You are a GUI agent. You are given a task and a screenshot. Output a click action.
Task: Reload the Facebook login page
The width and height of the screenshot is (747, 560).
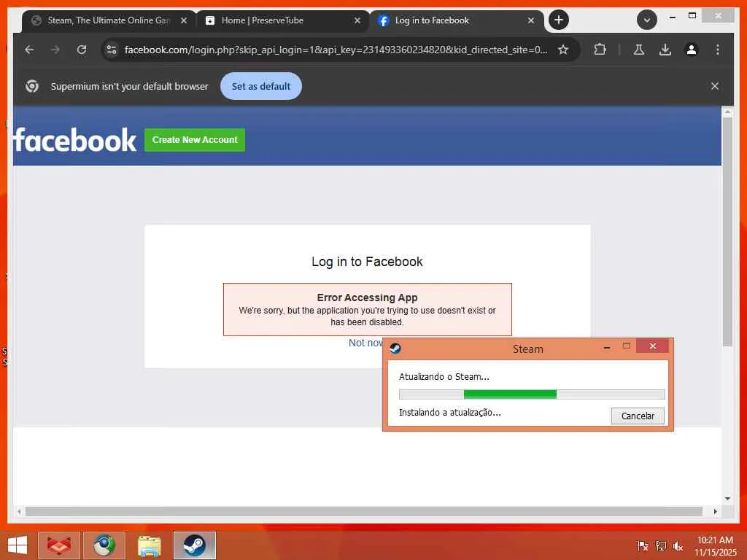click(x=82, y=50)
